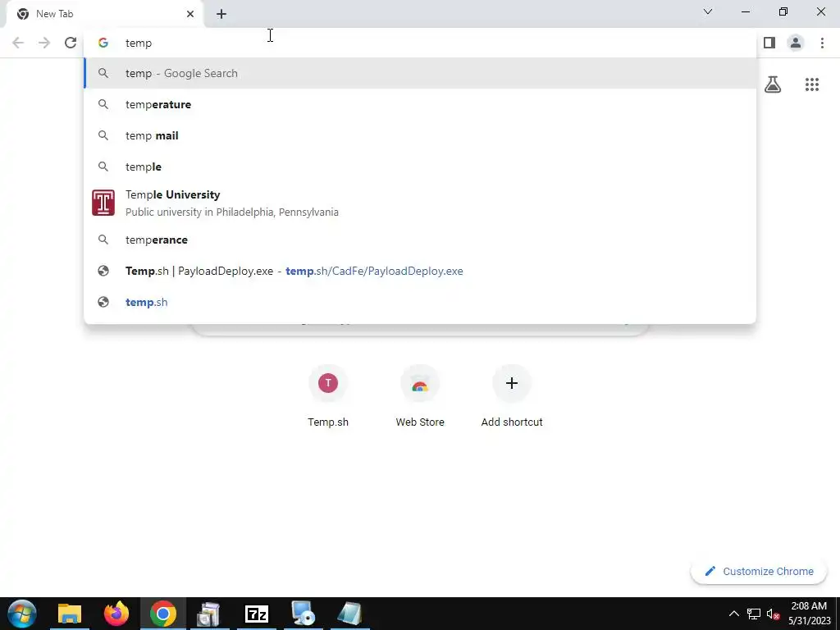Image resolution: width=840 pixels, height=630 pixels.
Task: Open the Windows Start menu
Action: [22, 614]
